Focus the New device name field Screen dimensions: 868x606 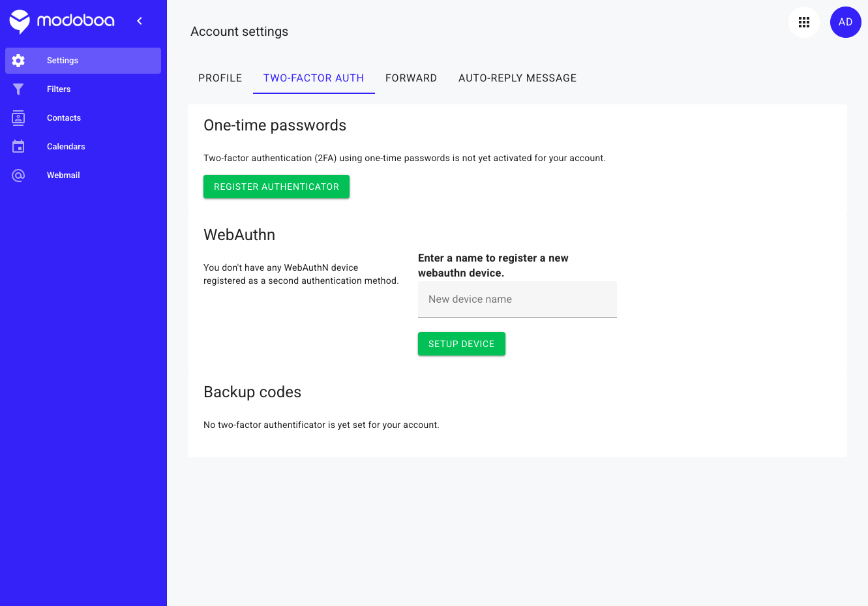point(517,299)
